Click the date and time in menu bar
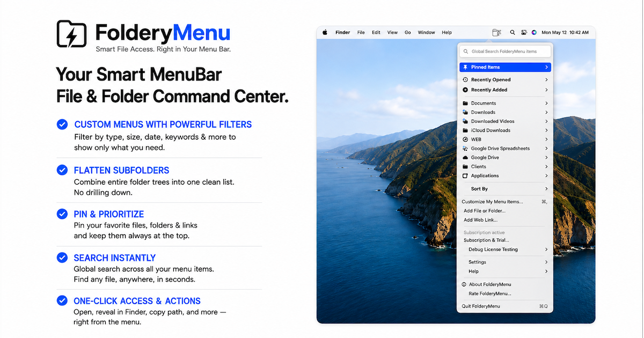The image size is (644, 338). click(x=565, y=32)
